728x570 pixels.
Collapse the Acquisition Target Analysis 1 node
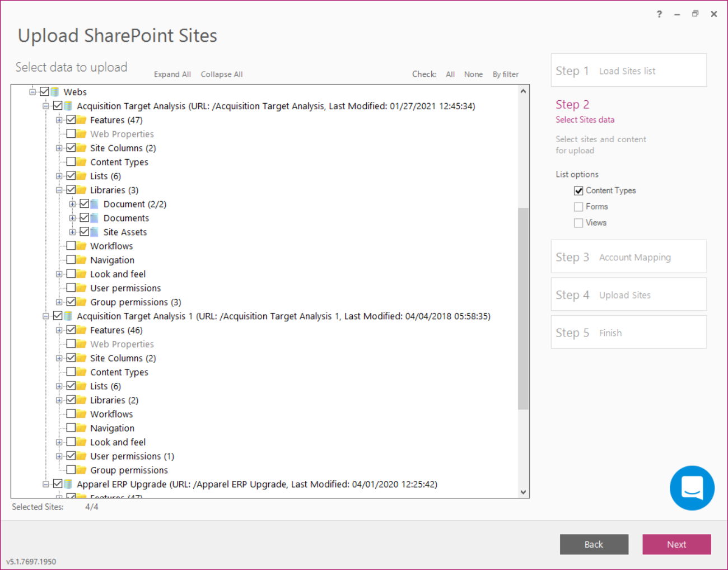(46, 316)
